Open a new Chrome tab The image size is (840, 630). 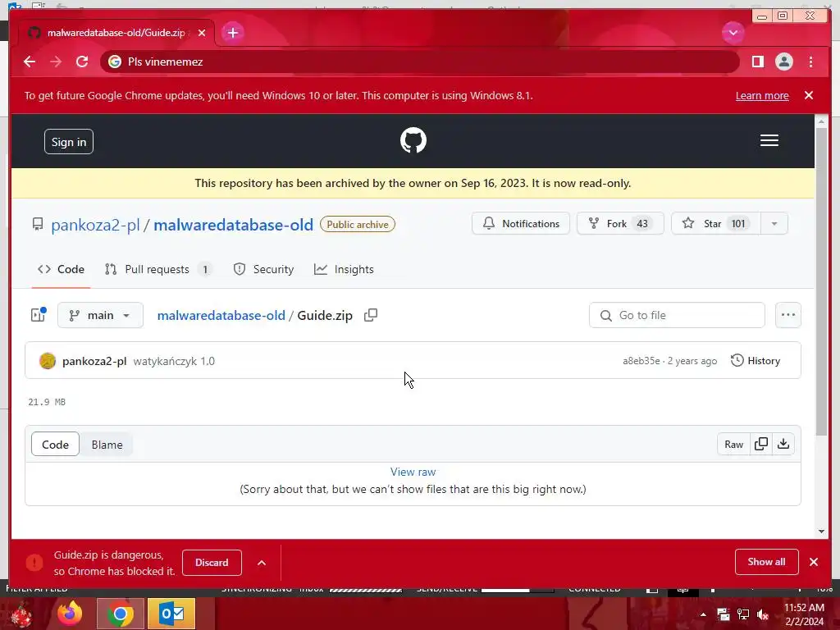[x=232, y=33]
